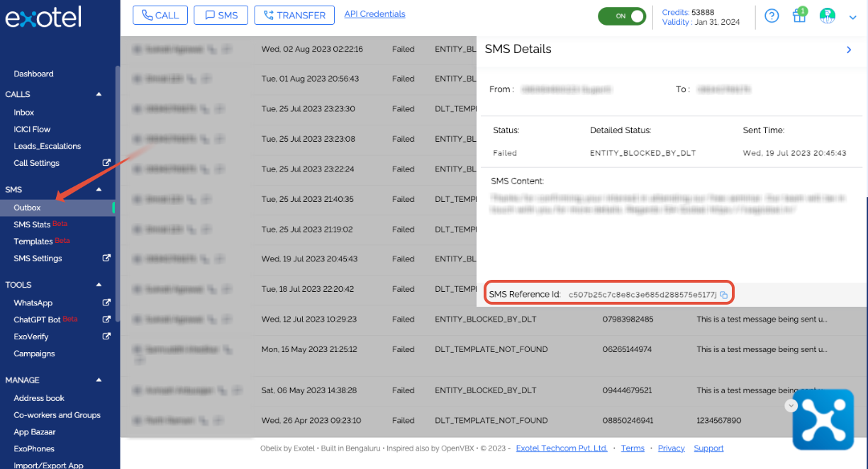The width and height of the screenshot is (868, 469).
Task: Open Campaigns under Tools
Action: point(34,354)
